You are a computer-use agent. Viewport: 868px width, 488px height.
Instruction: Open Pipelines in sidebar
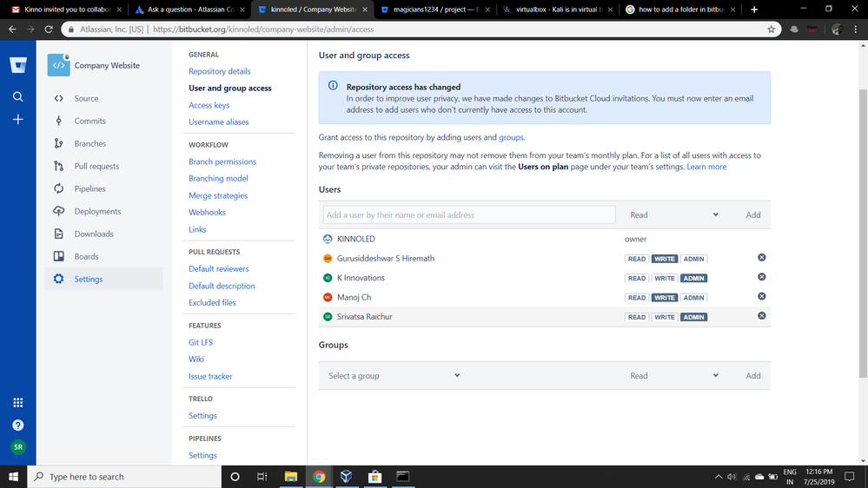tap(89, 188)
